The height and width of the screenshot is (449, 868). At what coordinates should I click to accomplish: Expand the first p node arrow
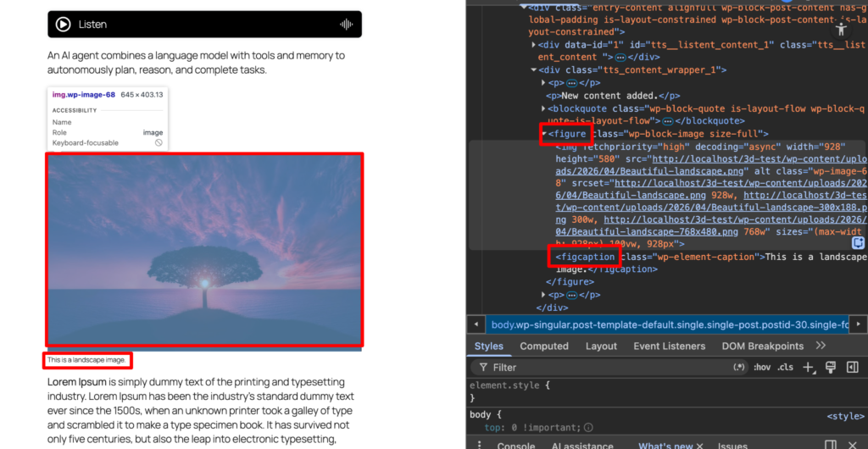click(543, 83)
